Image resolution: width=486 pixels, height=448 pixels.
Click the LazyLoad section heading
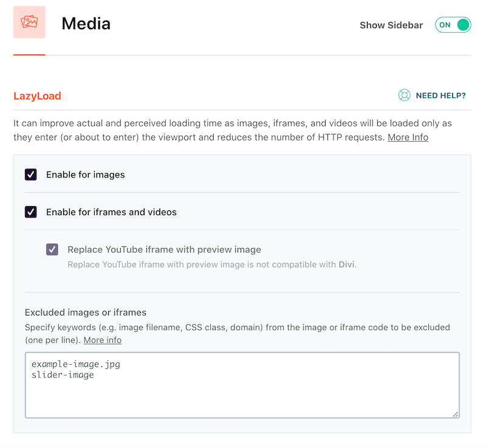tap(37, 95)
